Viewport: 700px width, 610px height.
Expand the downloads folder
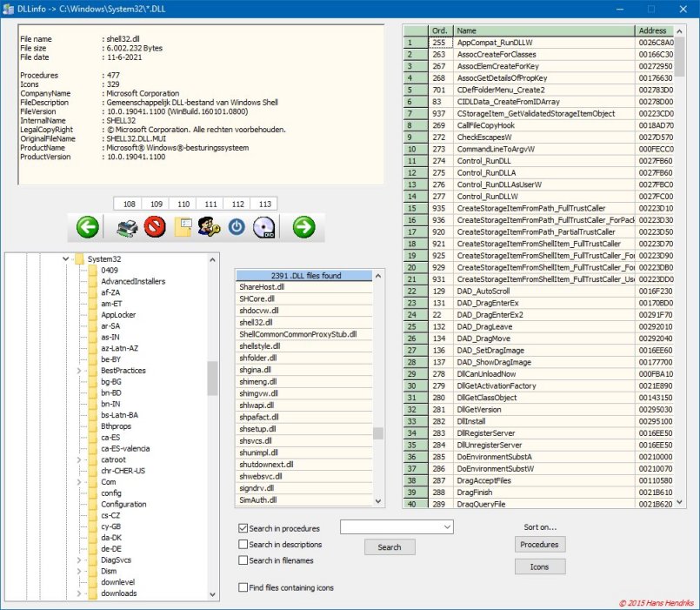pyautogui.click(x=79, y=593)
